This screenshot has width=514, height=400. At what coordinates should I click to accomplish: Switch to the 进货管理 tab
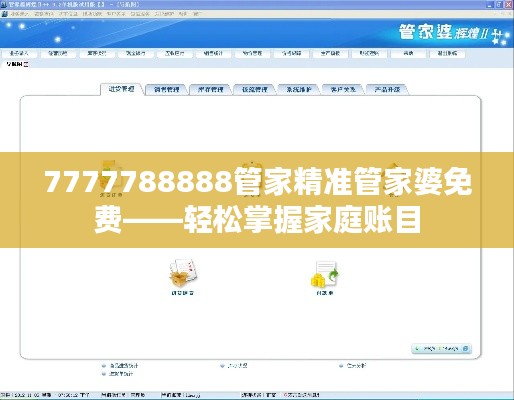point(122,89)
